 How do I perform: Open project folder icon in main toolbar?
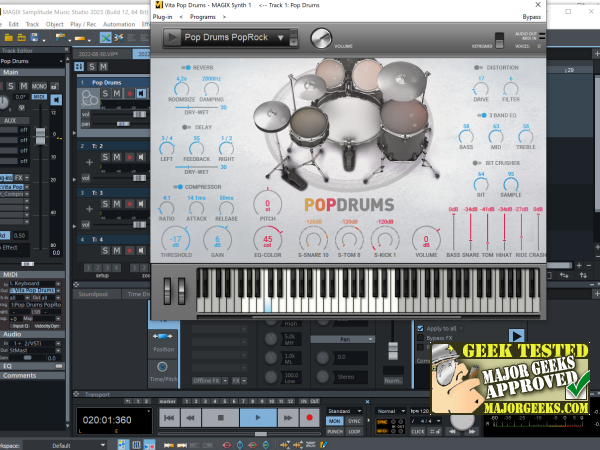(8, 38)
